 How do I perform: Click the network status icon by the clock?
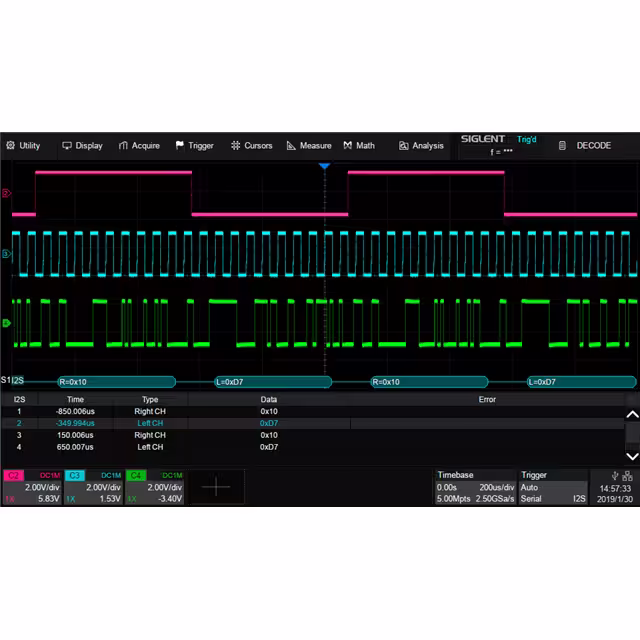tap(613, 476)
